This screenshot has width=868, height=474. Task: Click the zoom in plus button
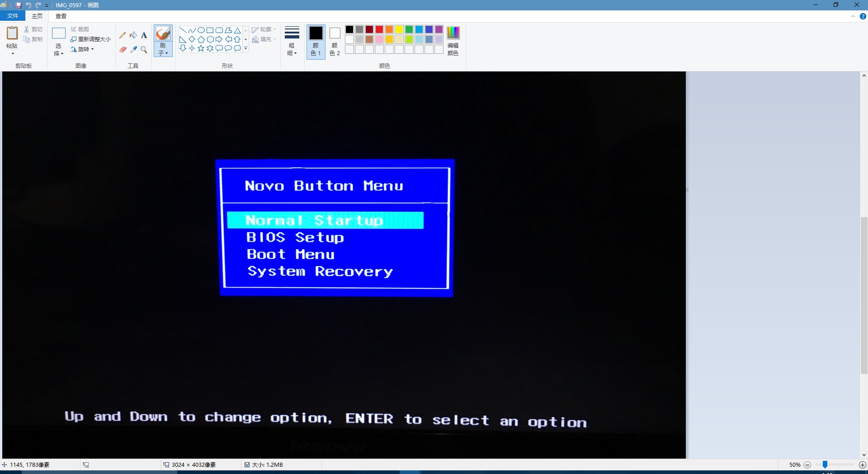(x=862, y=465)
